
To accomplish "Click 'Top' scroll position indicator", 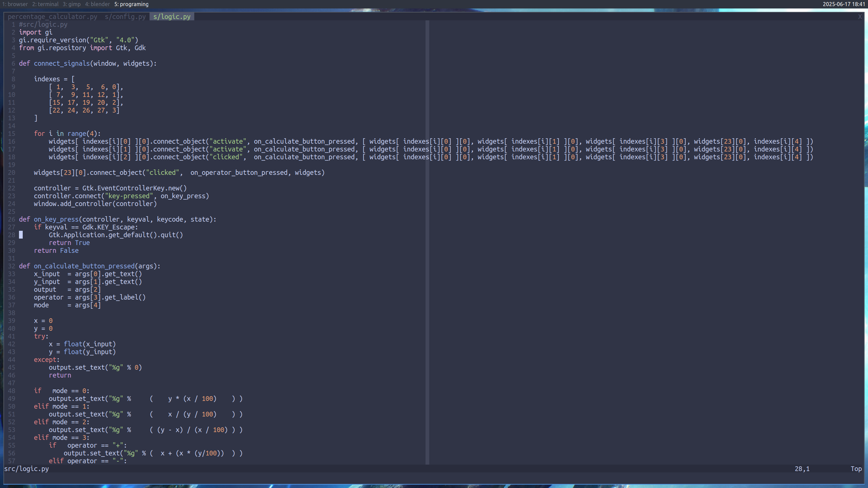I will 856,469.
